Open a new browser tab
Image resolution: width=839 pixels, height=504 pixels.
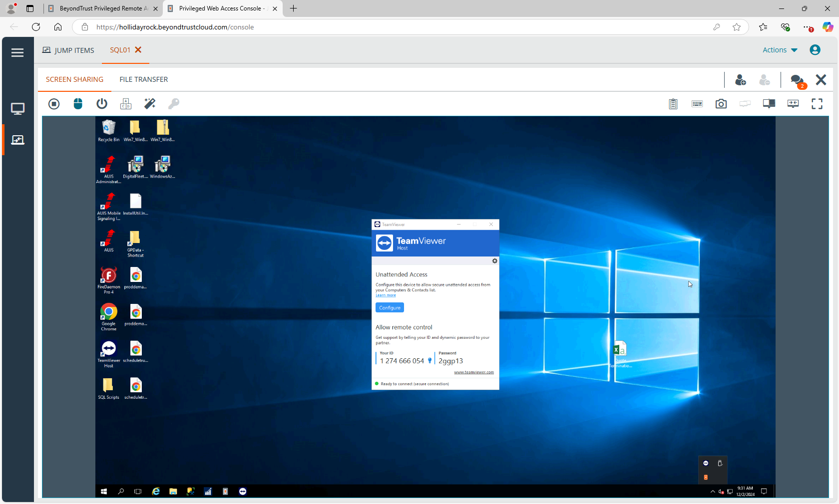294,8
